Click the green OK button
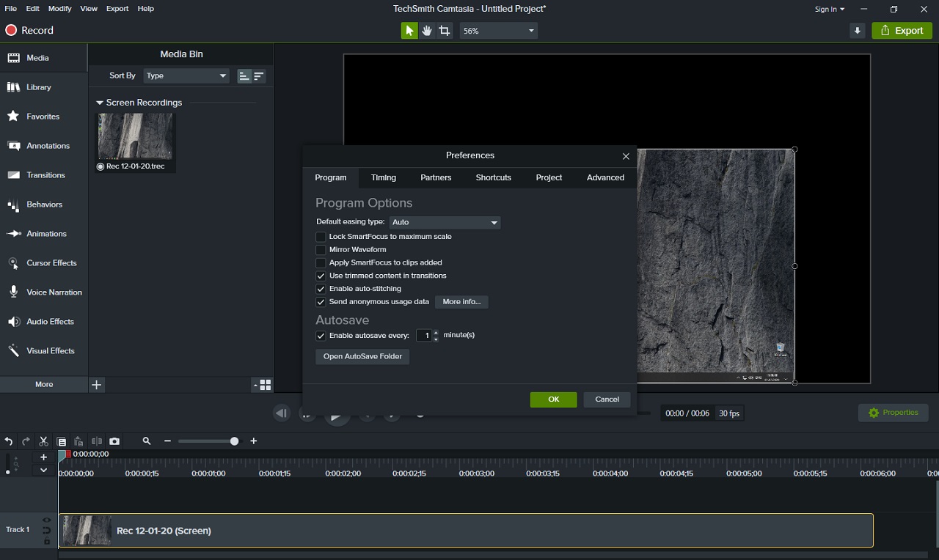This screenshot has width=939, height=560. [553, 399]
